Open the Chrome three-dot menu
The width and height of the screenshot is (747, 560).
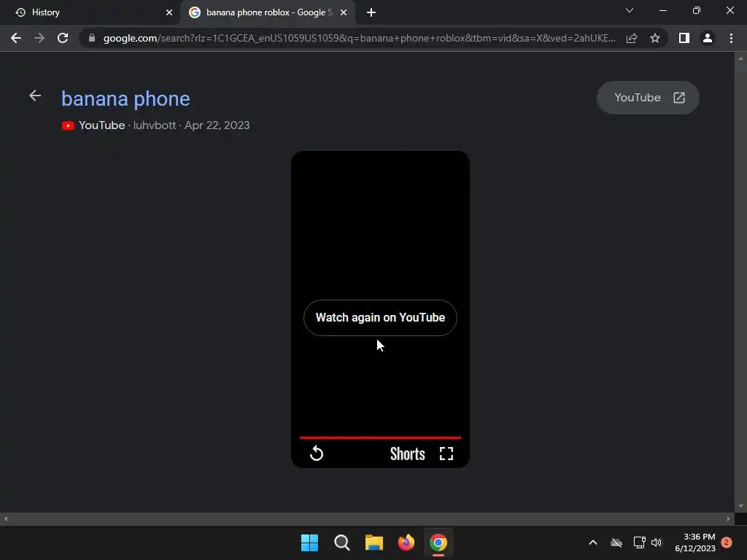tap(731, 38)
